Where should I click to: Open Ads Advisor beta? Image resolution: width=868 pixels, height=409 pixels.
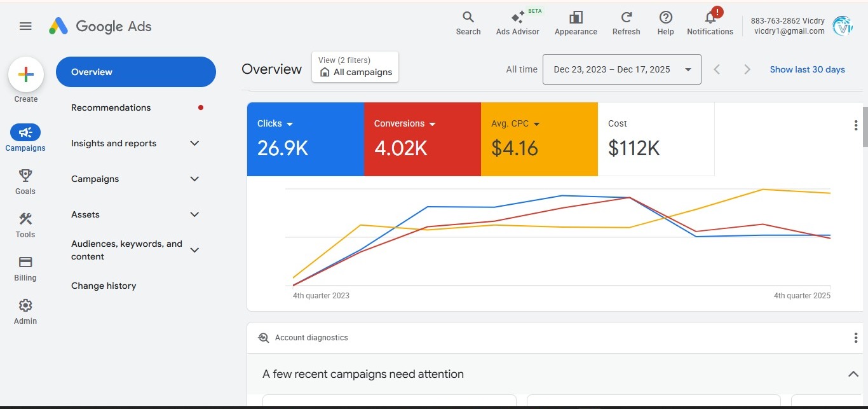tap(517, 18)
